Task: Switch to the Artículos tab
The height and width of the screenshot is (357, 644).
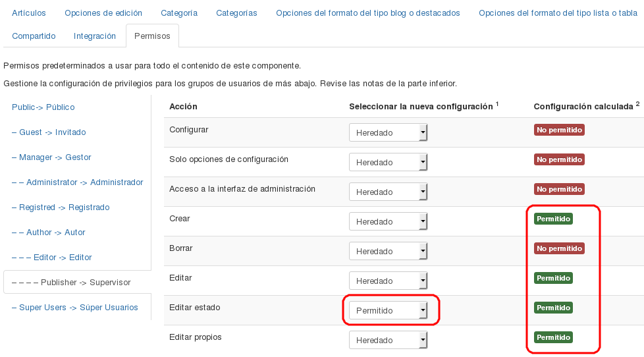Action: 29,13
